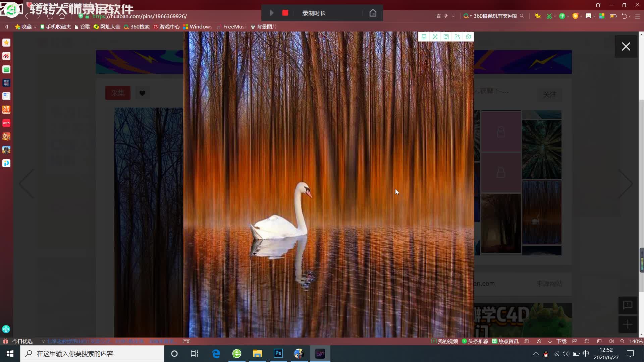Open Weibo icon in browser sidebar
This screenshot has height=362, width=644.
6,56
